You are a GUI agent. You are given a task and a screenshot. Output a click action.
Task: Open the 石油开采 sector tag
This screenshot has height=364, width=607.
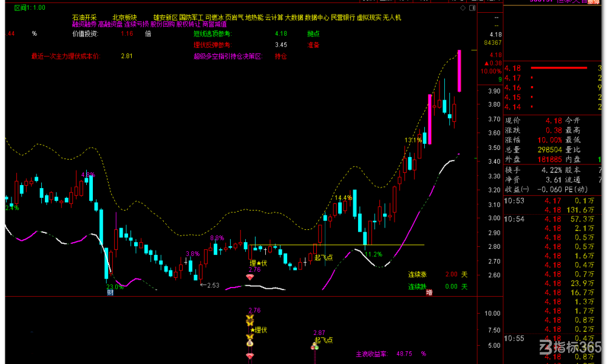[84, 18]
